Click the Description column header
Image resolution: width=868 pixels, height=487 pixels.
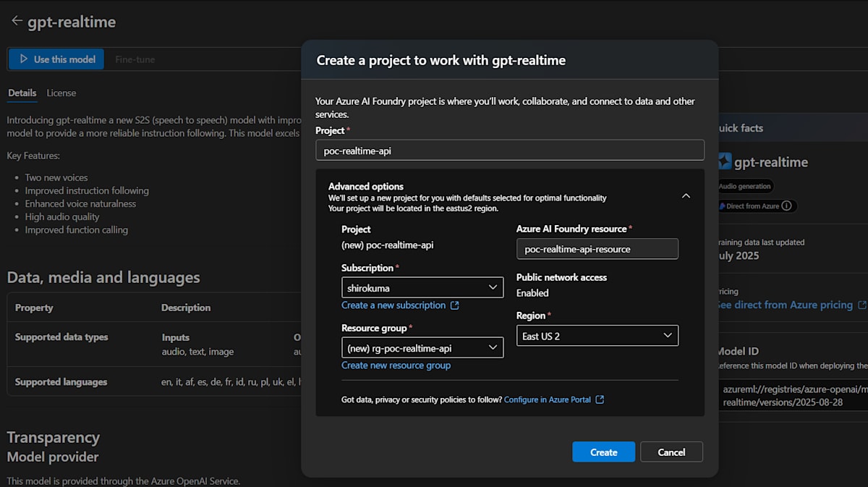(x=186, y=308)
